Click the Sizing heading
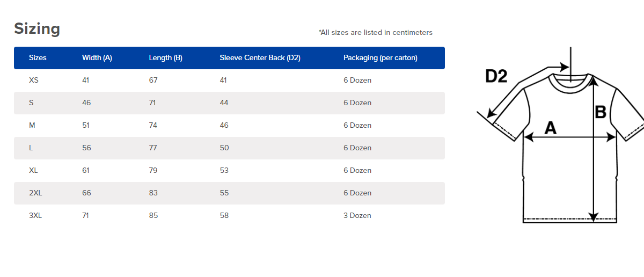This screenshot has width=644, height=277. pyautogui.click(x=37, y=28)
